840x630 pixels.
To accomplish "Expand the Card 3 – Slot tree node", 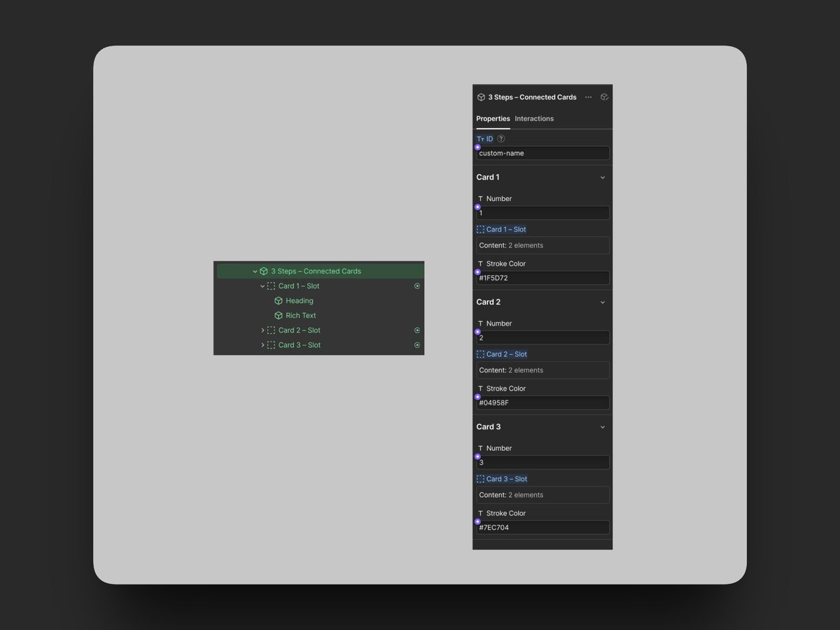I will point(262,344).
